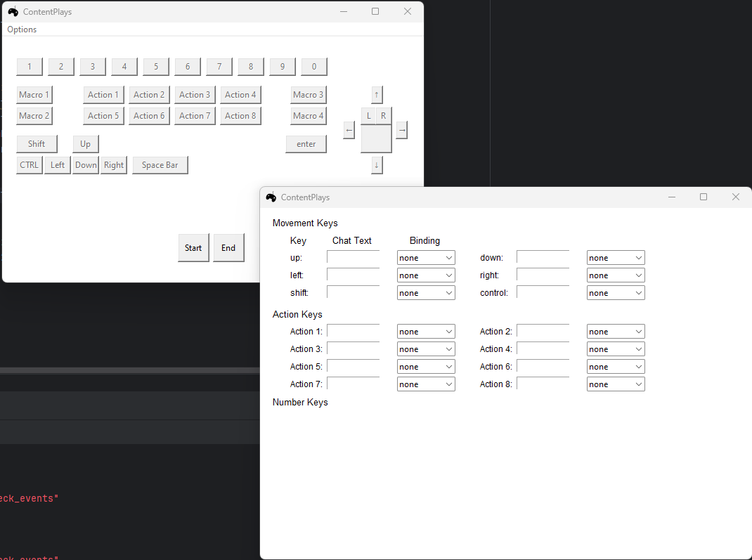Minimize the main ContentPlays window
752x560 pixels.
344,11
